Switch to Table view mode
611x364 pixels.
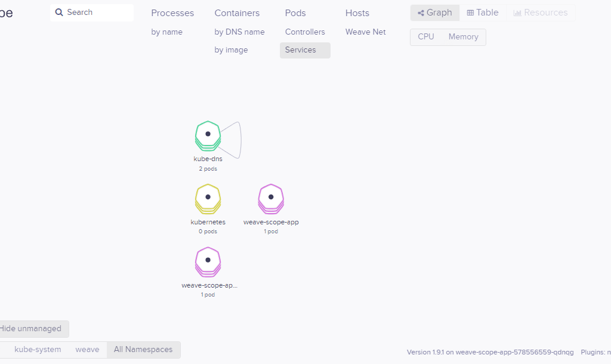click(x=483, y=13)
